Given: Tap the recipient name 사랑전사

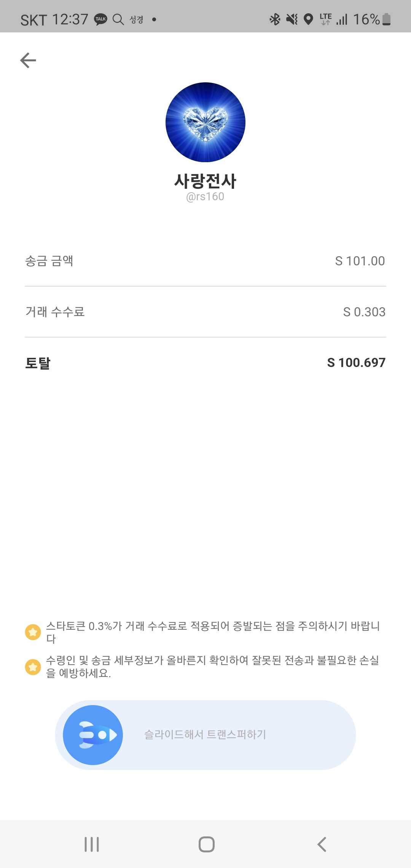Looking at the screenshot, I should click(205, 181).
